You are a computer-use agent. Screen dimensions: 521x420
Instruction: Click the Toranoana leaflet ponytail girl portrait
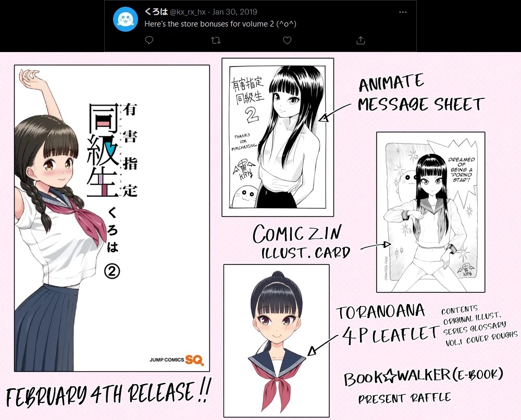click(x=276, y=340)
